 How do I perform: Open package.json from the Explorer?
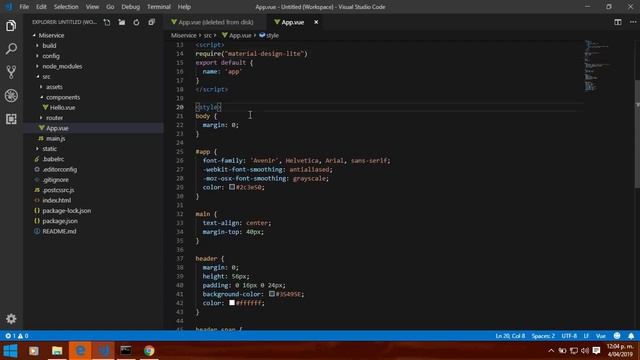(60, 221)
